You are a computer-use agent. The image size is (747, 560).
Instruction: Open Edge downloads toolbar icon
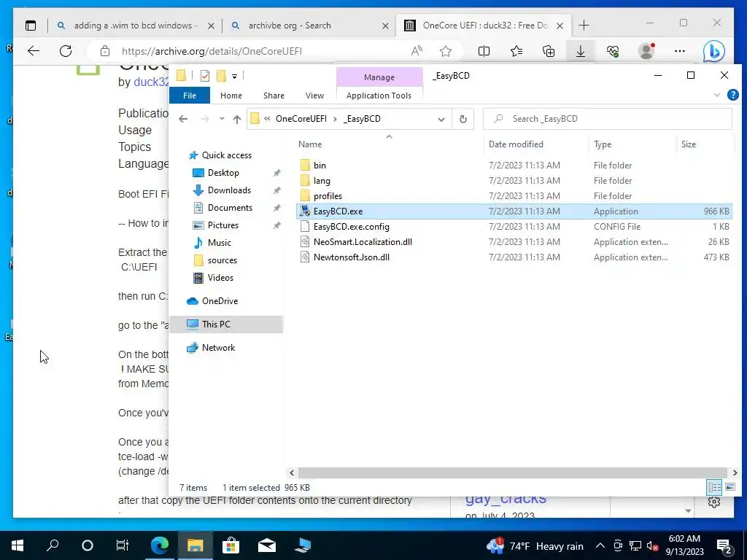(x=580, y=51)
